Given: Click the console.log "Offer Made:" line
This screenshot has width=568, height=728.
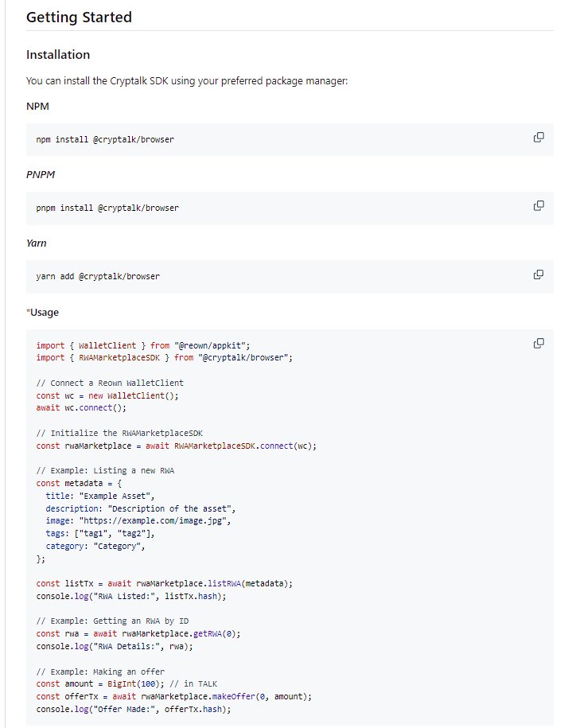Looking at the screenshot, I should (134, 709).
